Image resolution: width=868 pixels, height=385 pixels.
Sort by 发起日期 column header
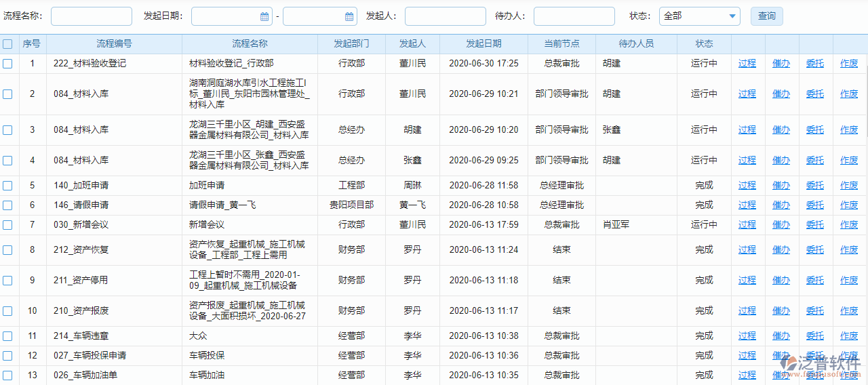coord(484,44)
